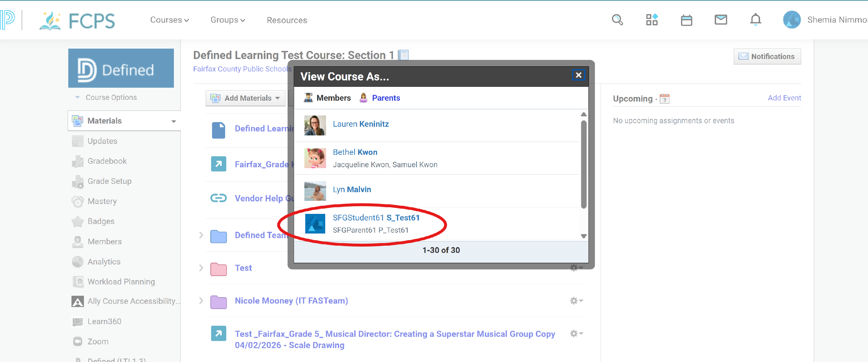
Task: Expand the Nicole Mooney folder
Action: point(201,301)
